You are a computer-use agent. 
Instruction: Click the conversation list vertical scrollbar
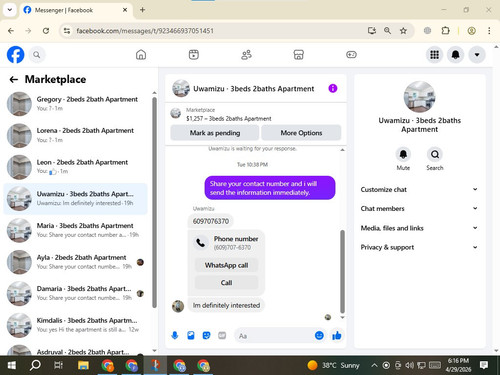point(154,202)
